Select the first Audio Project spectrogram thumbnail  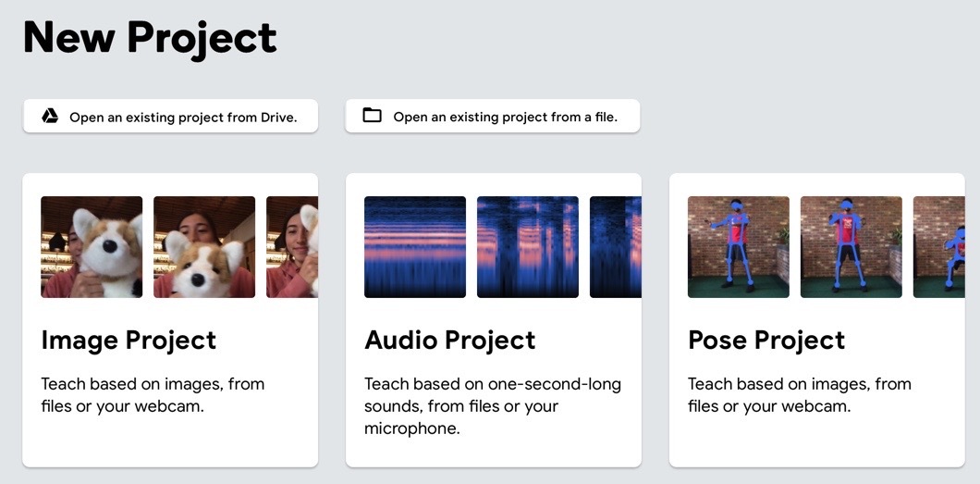[415, 247]
